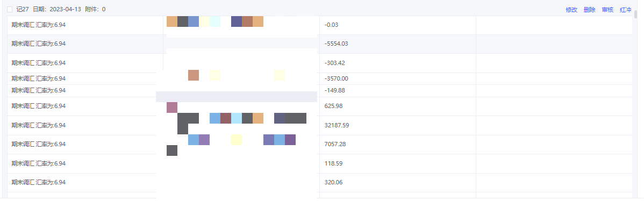Select the 32187.59 amount cell
The image size is (644, 201).
398,126
